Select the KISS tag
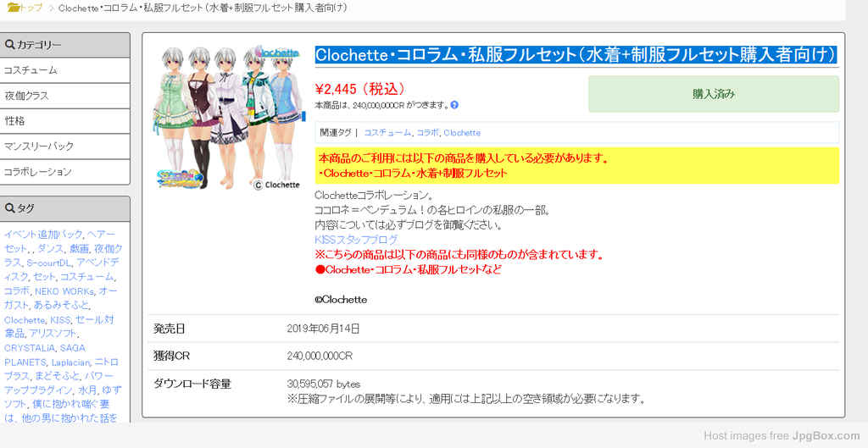This screenshot has width=868, height=448. coord(60,319)
